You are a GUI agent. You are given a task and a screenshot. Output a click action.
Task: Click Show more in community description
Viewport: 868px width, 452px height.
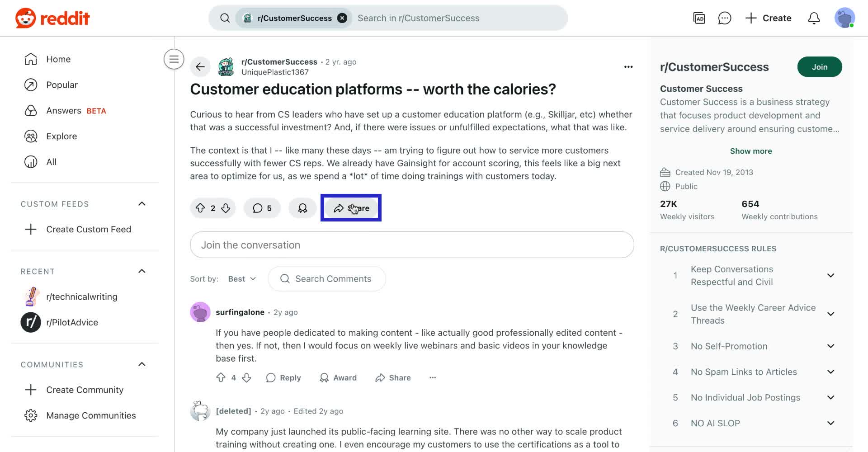[x=750, y=151]
